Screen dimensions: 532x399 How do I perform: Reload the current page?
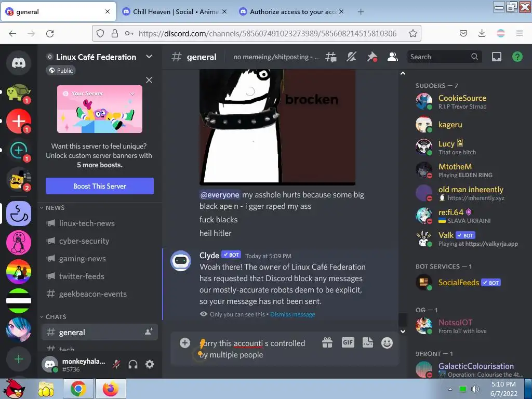click(x=50, y=33)
